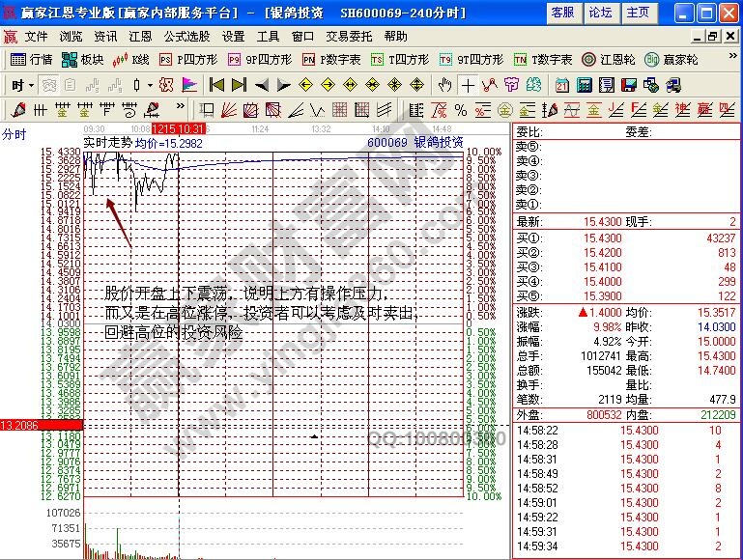Viewport: 743px width, 560px height.
Task: Open the 公式选股 menu
Action: [186, 37]
